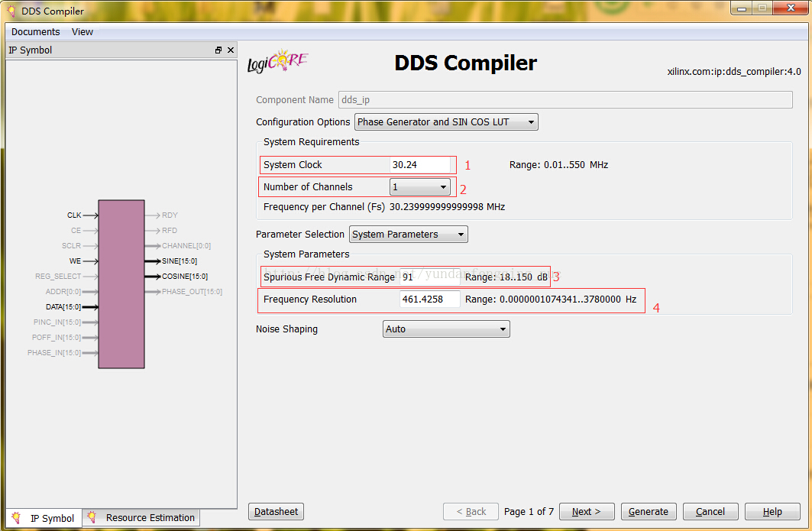Minimize the DDS Compiler window
The image size is (812, 531).
click(x=742, y=8)
